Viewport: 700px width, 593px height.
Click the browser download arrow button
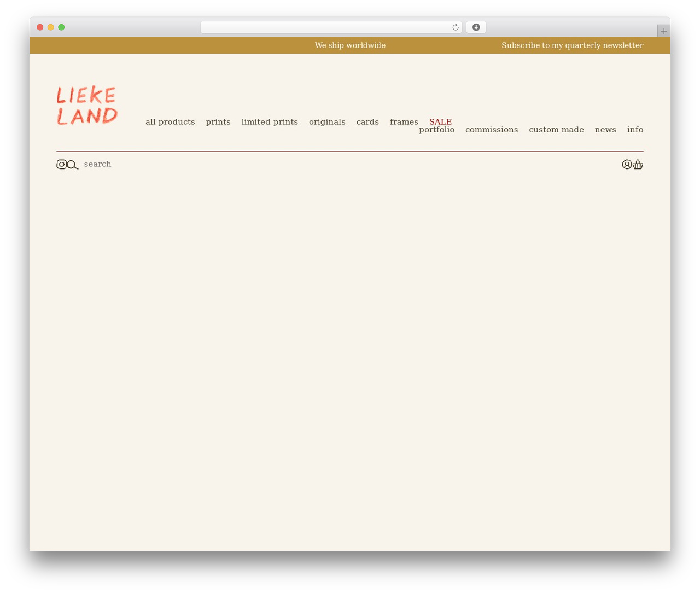click(476, 27)
